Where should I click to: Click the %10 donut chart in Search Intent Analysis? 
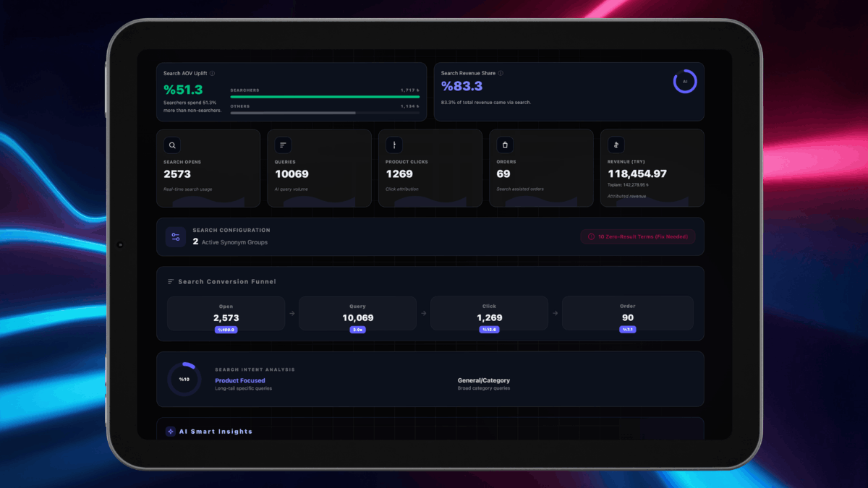[184, 378]
